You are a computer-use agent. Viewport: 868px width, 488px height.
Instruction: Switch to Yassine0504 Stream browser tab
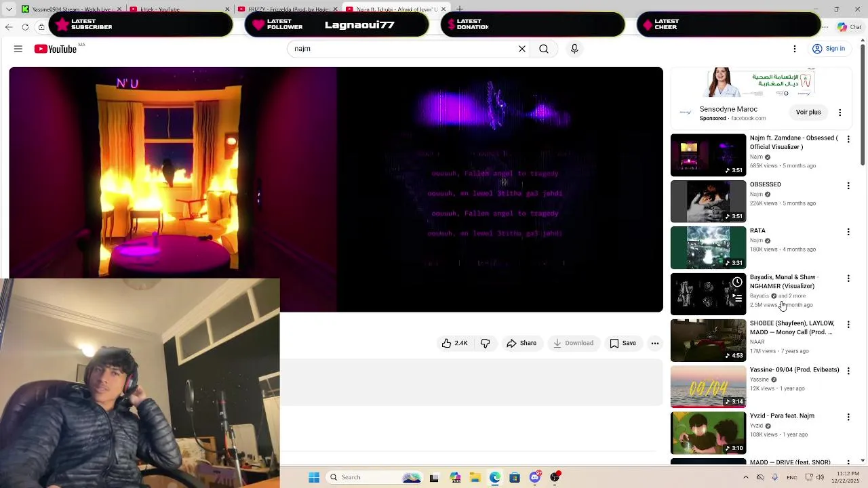[71, 9]
